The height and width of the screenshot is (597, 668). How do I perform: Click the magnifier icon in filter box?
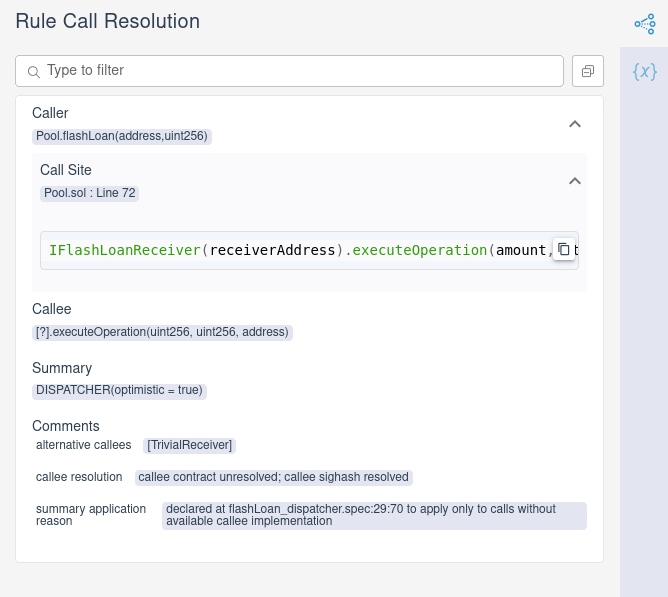click(34, 72)
